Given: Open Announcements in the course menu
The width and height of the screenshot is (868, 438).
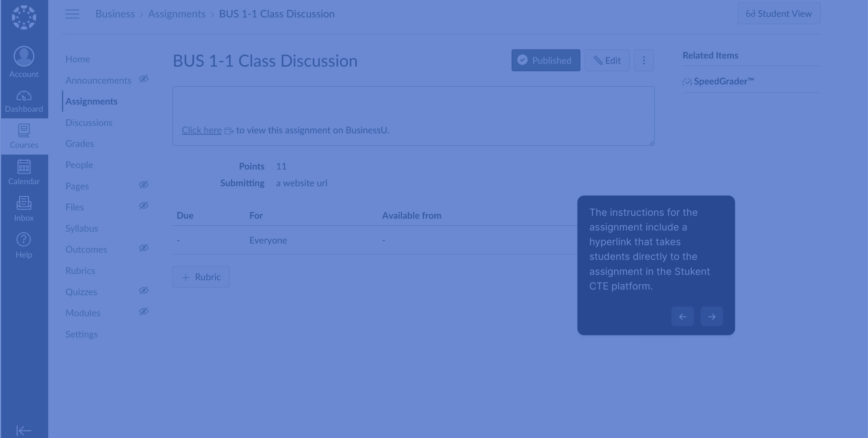Looking at the screenshot, I should pyautogui.click(x=98, y=80).
